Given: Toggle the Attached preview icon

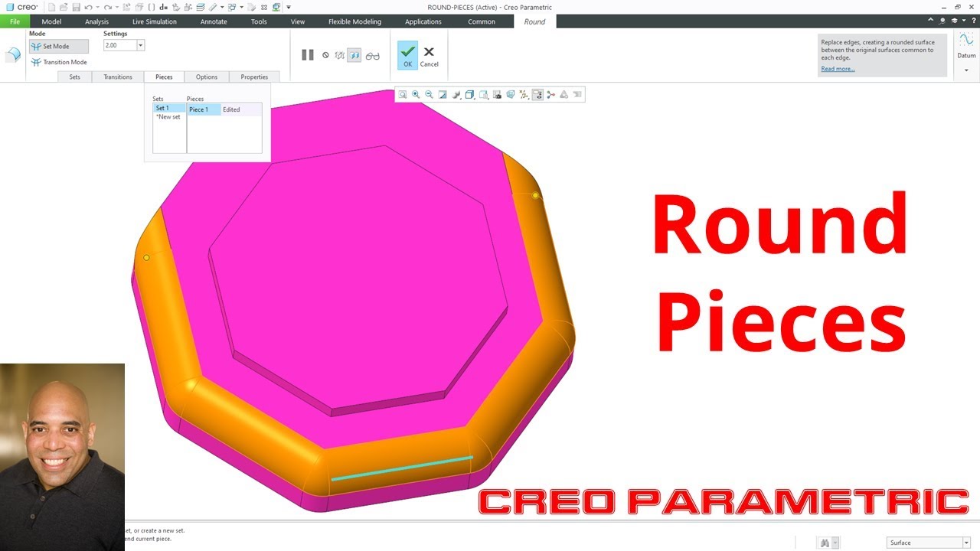Looking at the screenshot, I should pos(354,55).
